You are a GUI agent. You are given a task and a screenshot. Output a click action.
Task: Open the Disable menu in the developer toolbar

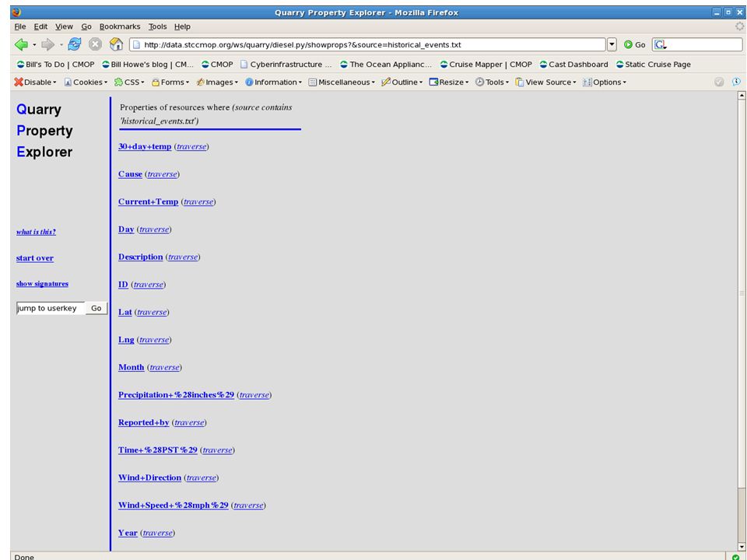[x=35, y=82]
